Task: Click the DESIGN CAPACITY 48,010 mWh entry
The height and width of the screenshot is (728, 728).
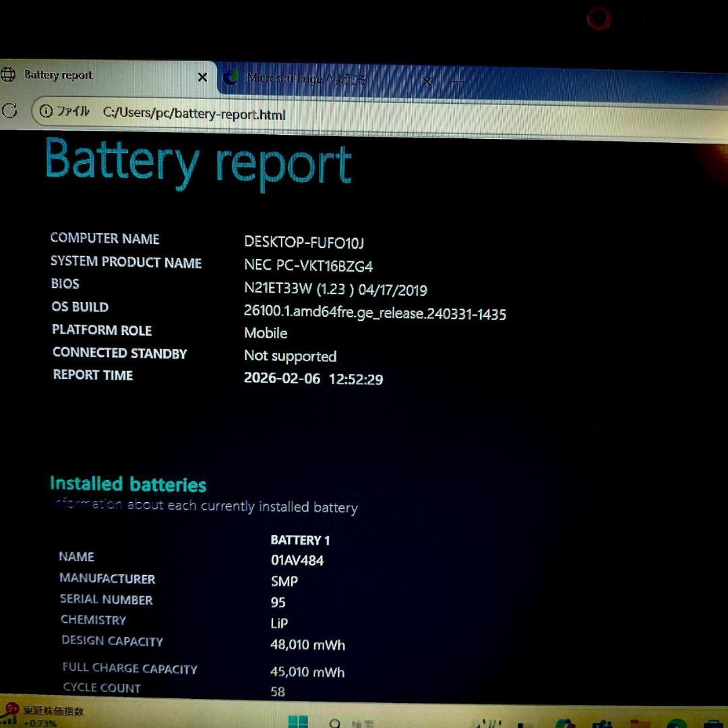Action: coord(307,644)
